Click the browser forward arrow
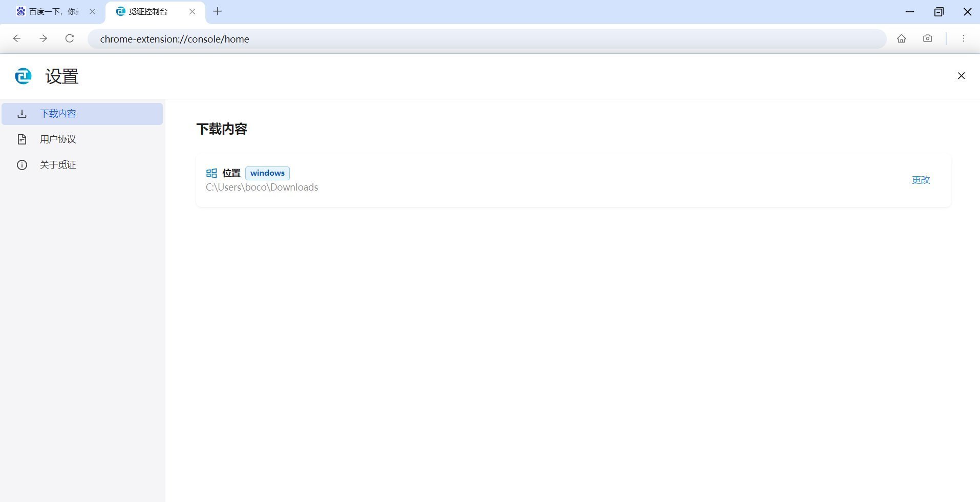 (44, 38)
